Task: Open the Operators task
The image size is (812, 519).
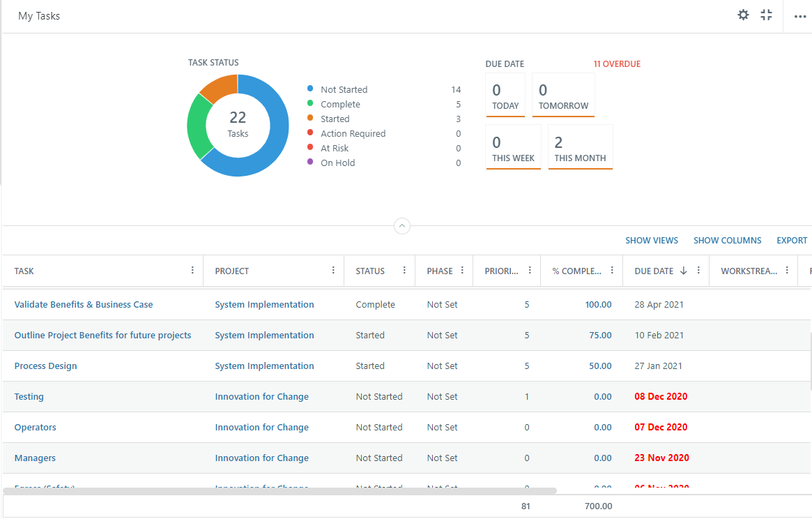Action: (x=36, y=428)
